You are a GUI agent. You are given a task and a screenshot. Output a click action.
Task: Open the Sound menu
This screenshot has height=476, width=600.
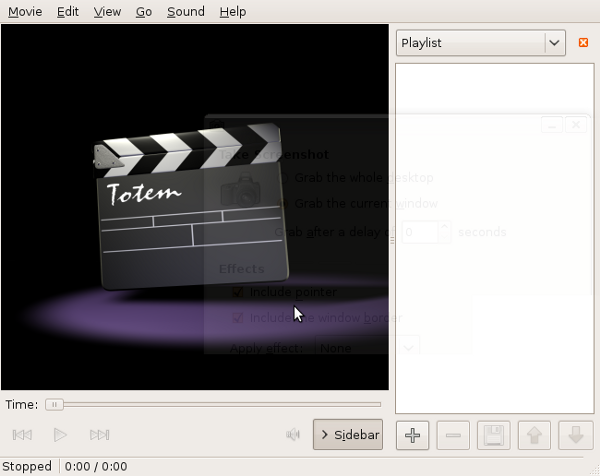[x=185, y=12]
